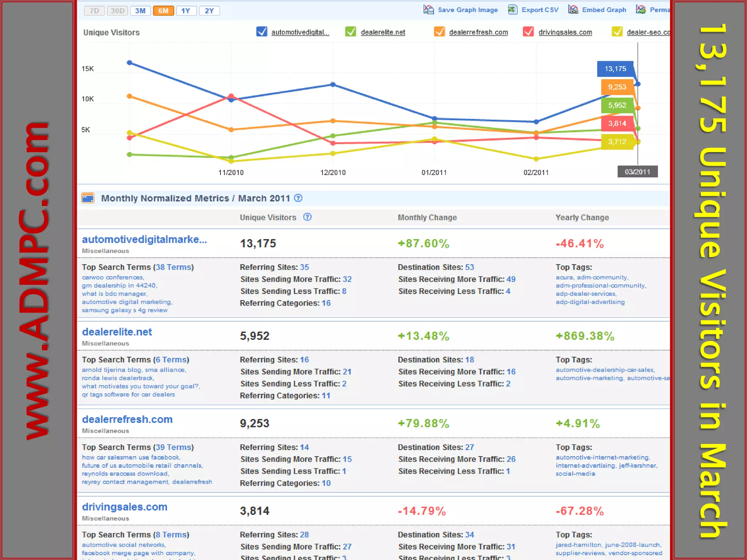Toggle the orange dealerrefresh.com checkbox
This screenshot has height=560, width=747.
[439, 32]
